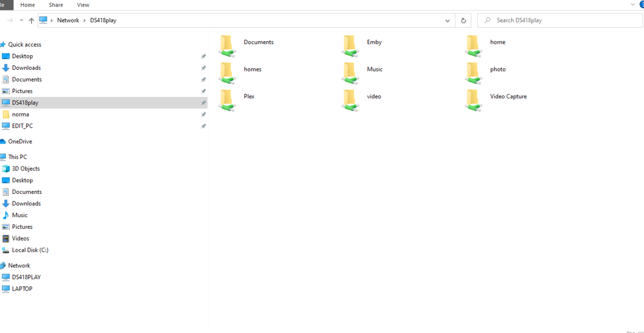Screen dimensions: 644x333
Task: Open the homes folder
Action: (252, 69)
